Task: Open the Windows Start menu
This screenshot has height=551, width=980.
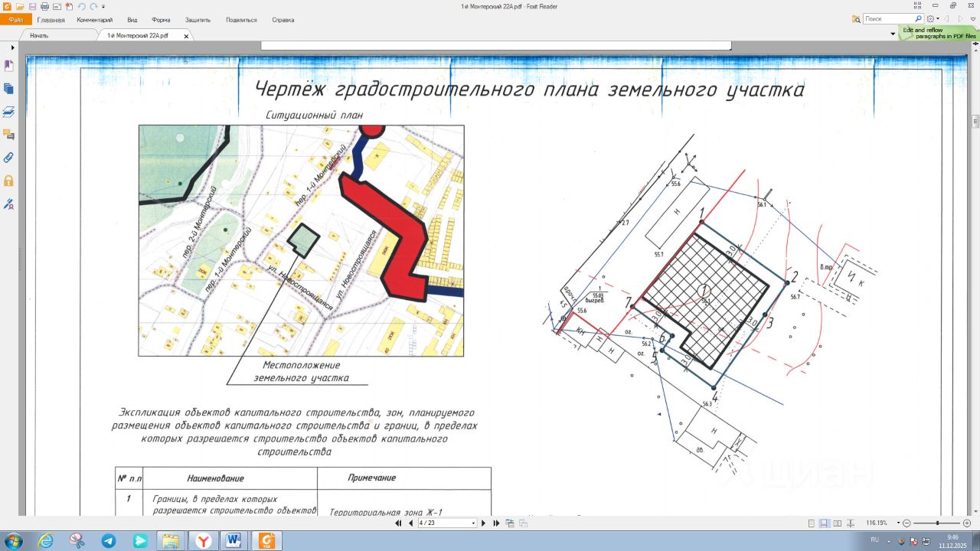Action: (14, 541)
